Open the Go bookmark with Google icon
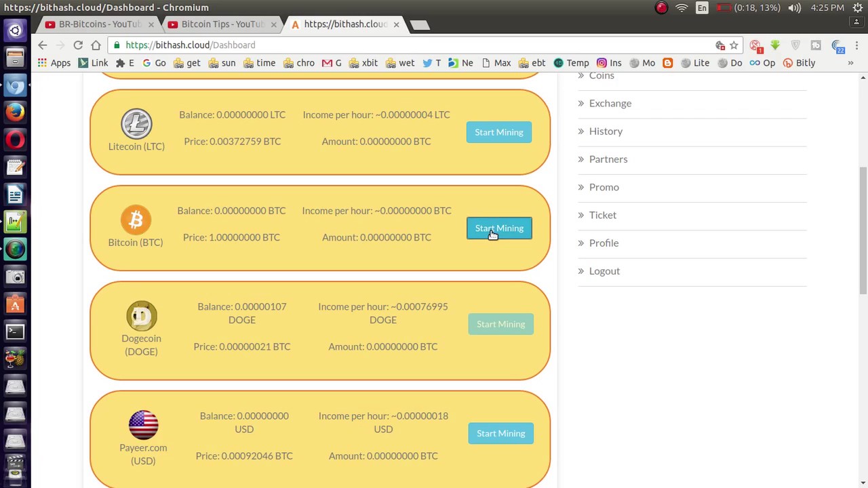868x488 pixels. pyautogui.click(x=154, y=63)
